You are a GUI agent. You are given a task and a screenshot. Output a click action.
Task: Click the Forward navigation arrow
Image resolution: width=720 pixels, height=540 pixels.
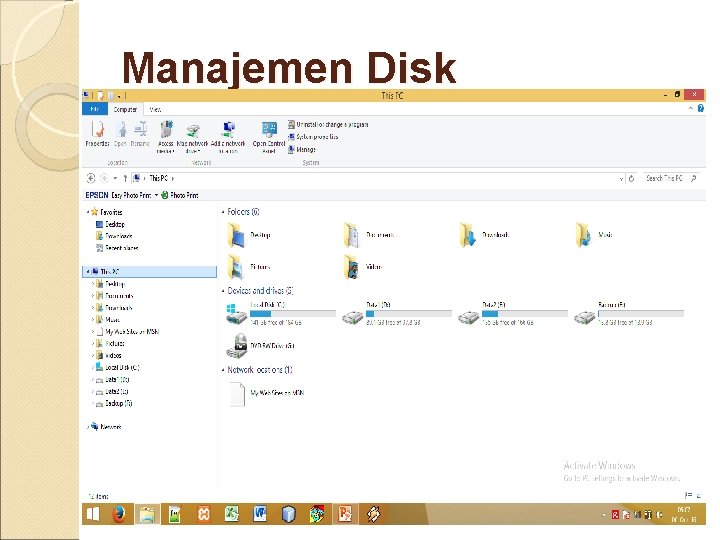[104, 178]
